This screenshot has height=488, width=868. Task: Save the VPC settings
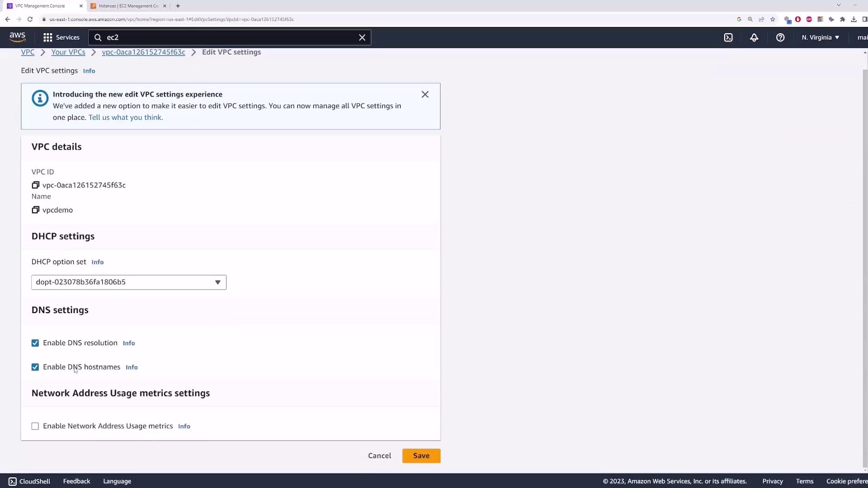click(x=421, y=455)
